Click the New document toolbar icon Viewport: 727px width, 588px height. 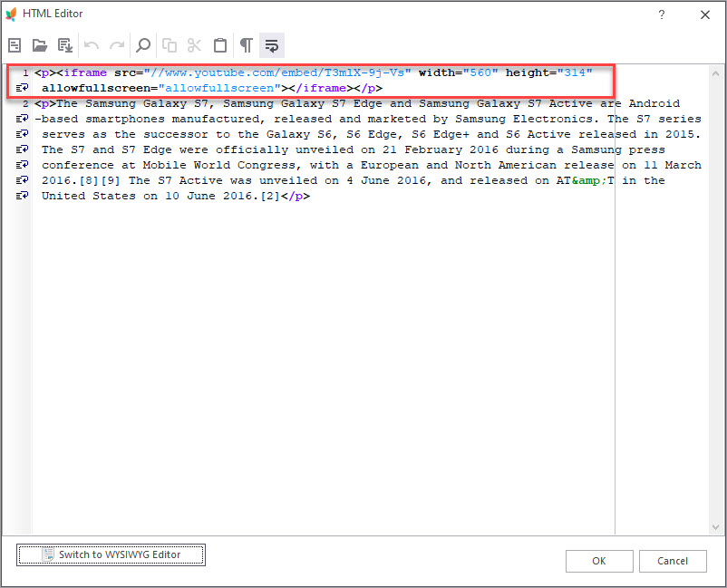pos(15,45)
